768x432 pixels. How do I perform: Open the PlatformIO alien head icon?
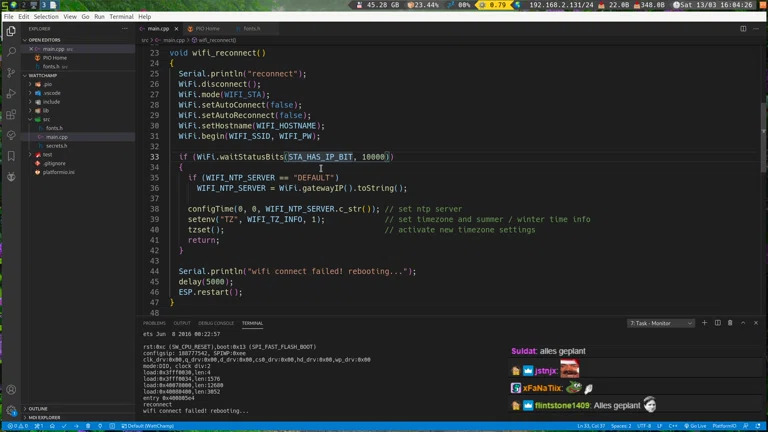11,177
